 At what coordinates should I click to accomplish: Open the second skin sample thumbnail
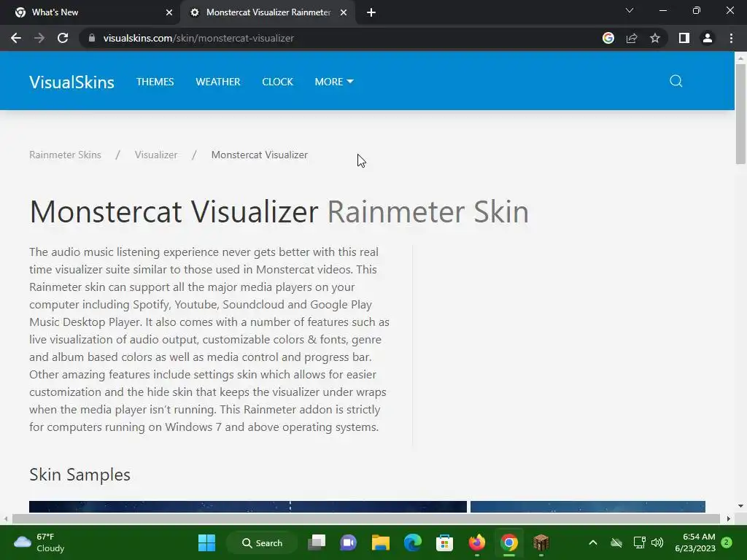click(587, 507)
